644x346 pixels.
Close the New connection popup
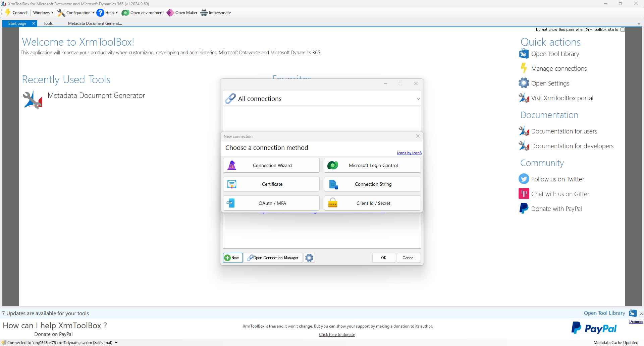click(x=418, y=136)
